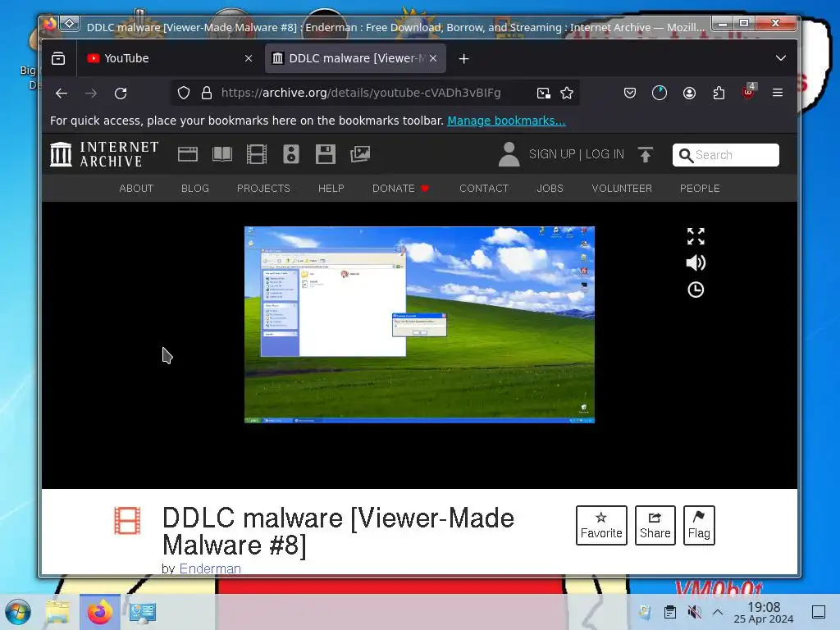Close the YouTube tab
The height and width of the screenshot is (630, 840).
click(249, 58)
